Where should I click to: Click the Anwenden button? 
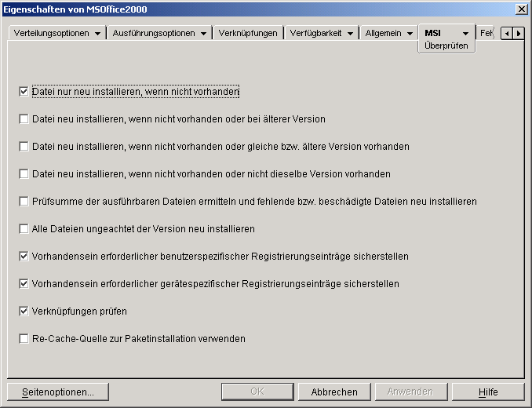coord(411,392)
